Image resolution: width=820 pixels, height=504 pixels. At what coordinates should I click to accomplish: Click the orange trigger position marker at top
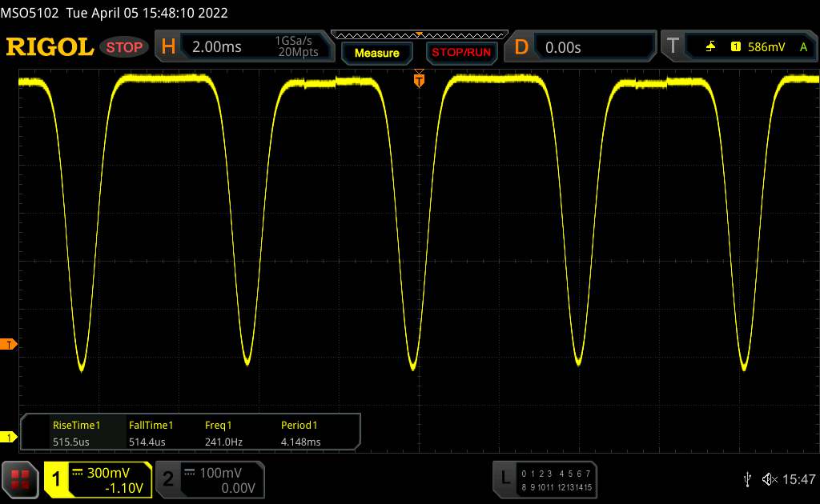click(x=418, y=78)
